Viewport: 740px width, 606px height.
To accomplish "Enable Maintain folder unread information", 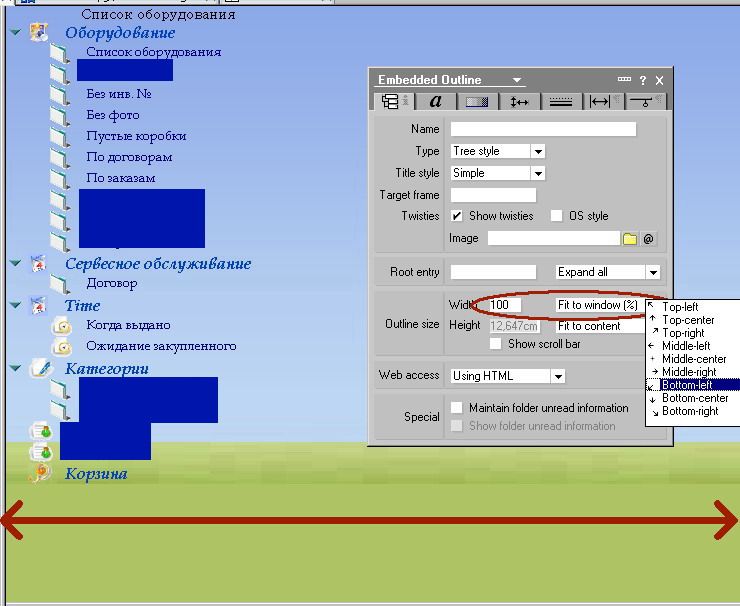I will (x=457, y=408).
